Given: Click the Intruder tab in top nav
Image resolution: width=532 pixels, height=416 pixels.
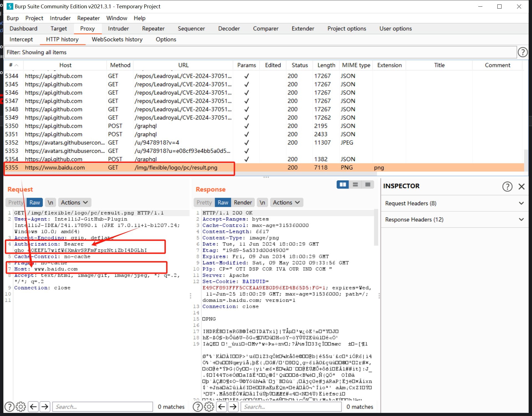Looking at the screenshot, I should point(118,28).
